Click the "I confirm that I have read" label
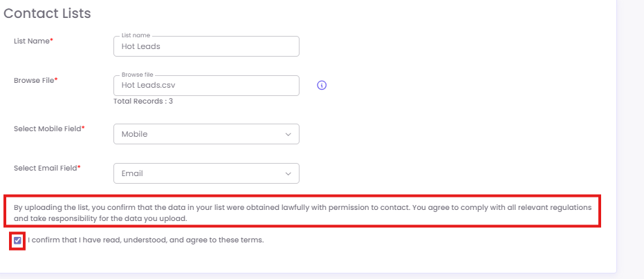 point(146,240)
